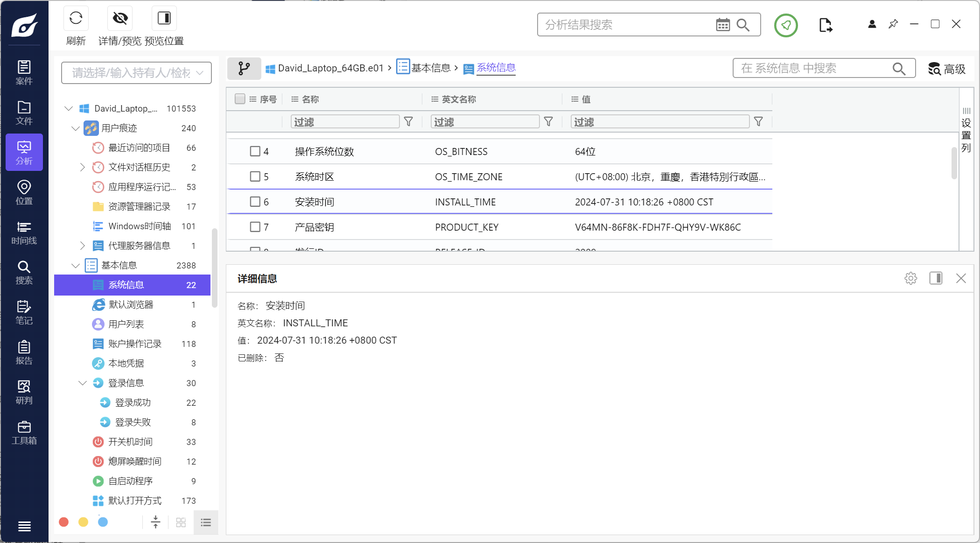This screenshot has width=980, height=543.
Task: Collapse the 基本信息 tree node
Action: coord(76,265)
